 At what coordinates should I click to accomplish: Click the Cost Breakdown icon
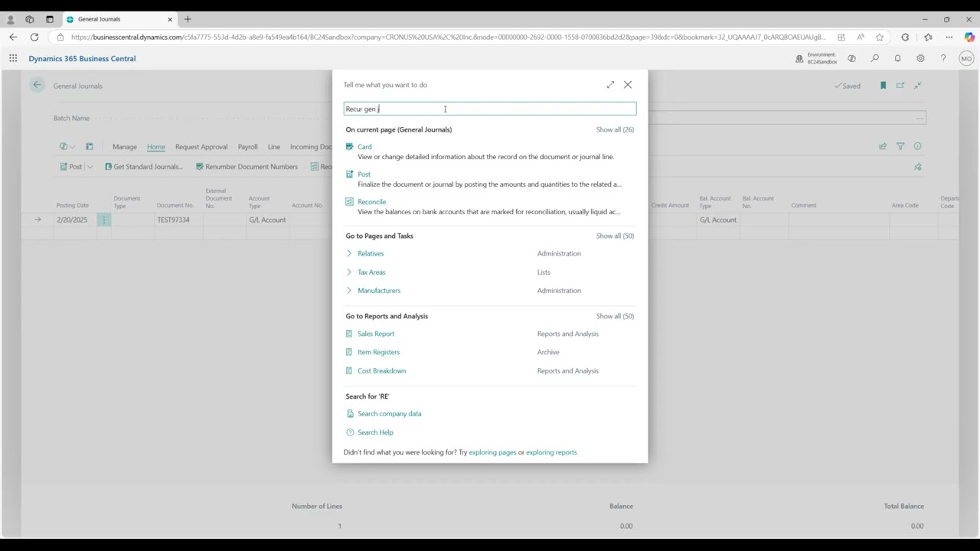(x=349, y=370)
